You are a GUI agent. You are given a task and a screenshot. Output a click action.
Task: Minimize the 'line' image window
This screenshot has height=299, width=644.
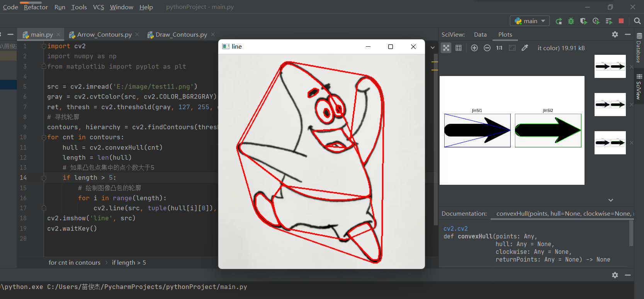tap(368, 47)
